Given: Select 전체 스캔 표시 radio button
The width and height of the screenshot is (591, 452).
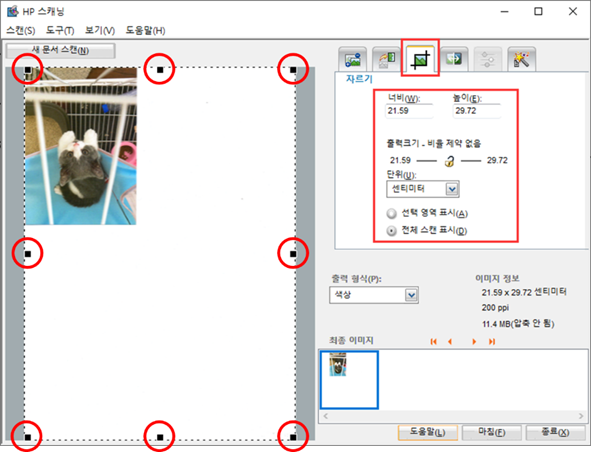Looking at the screenshot, I should (x=392, y=231).
